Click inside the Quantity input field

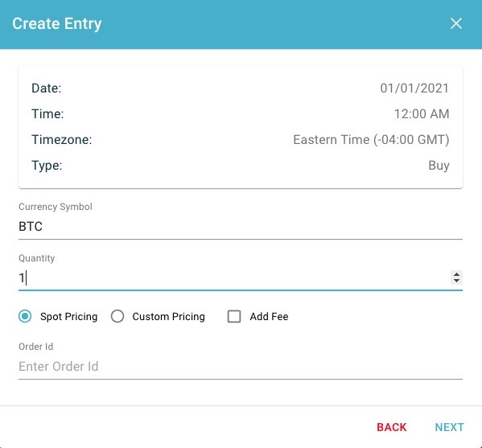click(x=234, y=278)
